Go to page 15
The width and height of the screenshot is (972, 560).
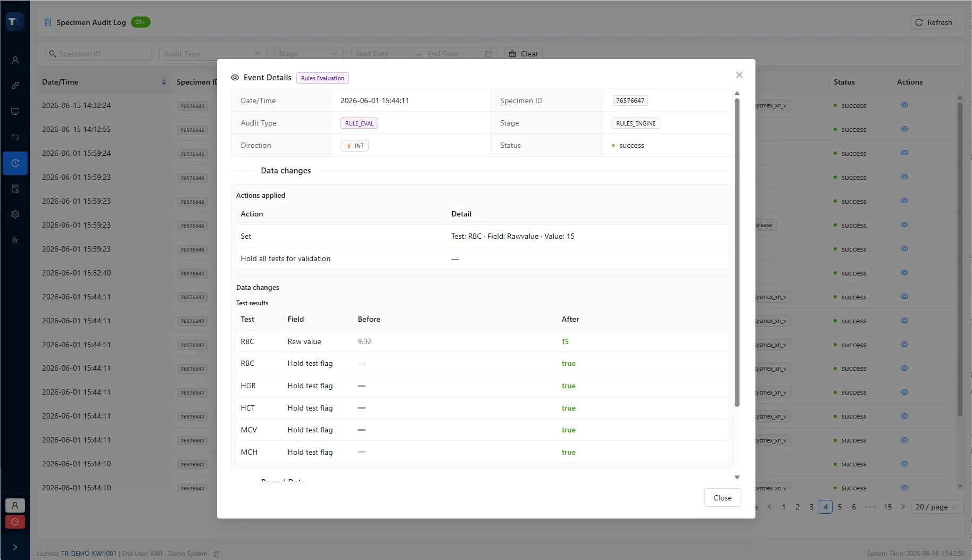click(x=888, y=507)
